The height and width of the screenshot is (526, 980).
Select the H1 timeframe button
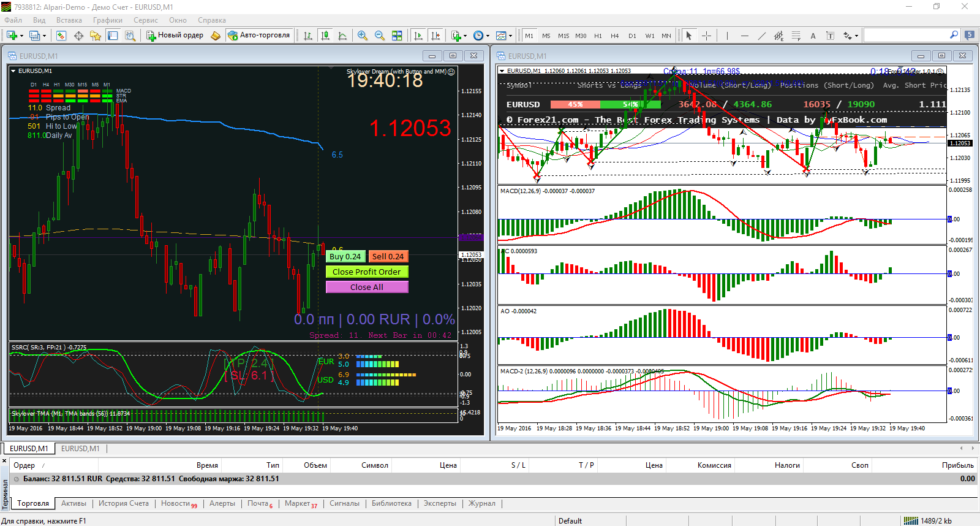click(598, 36)
